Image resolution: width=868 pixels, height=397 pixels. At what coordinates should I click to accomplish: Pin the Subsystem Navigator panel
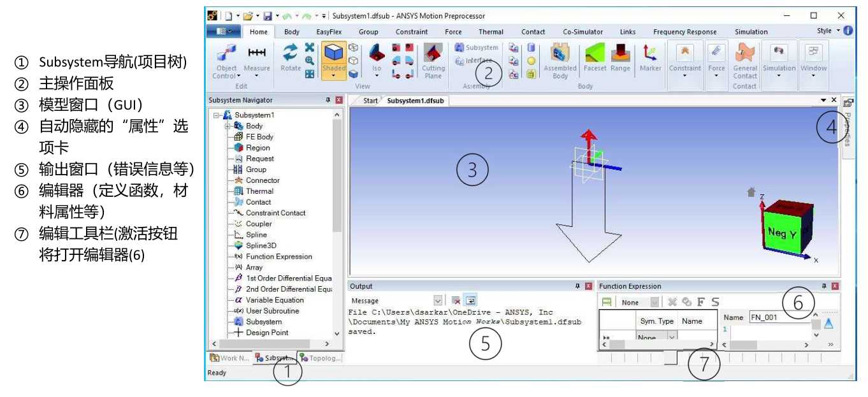[328, 100]
